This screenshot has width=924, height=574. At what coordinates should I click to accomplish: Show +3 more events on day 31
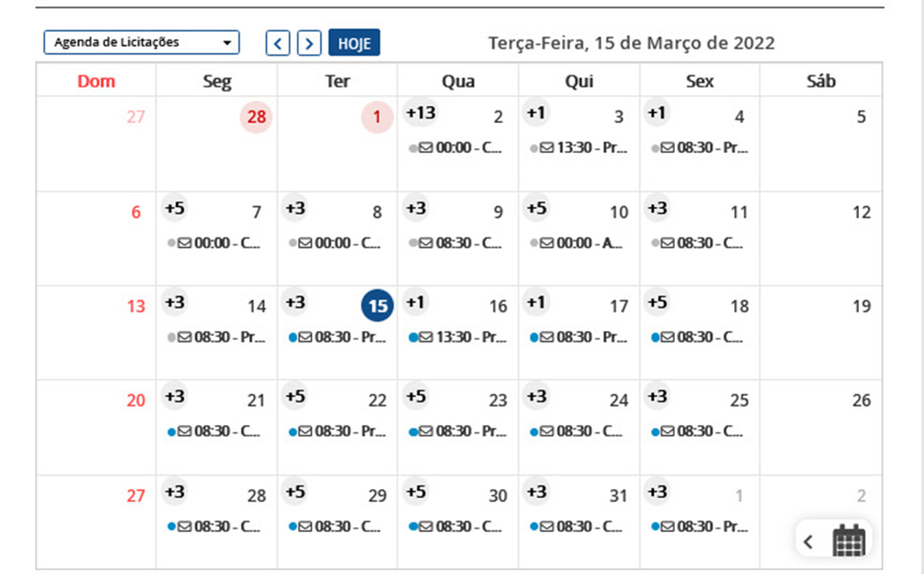[x=536, y=492]
